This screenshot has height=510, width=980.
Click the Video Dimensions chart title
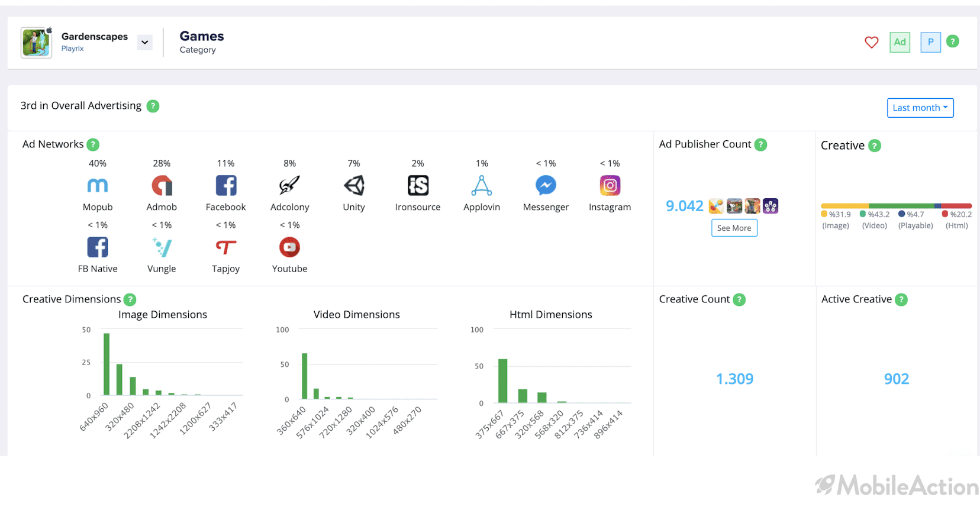pyautogui.click(x=357, y=315)
